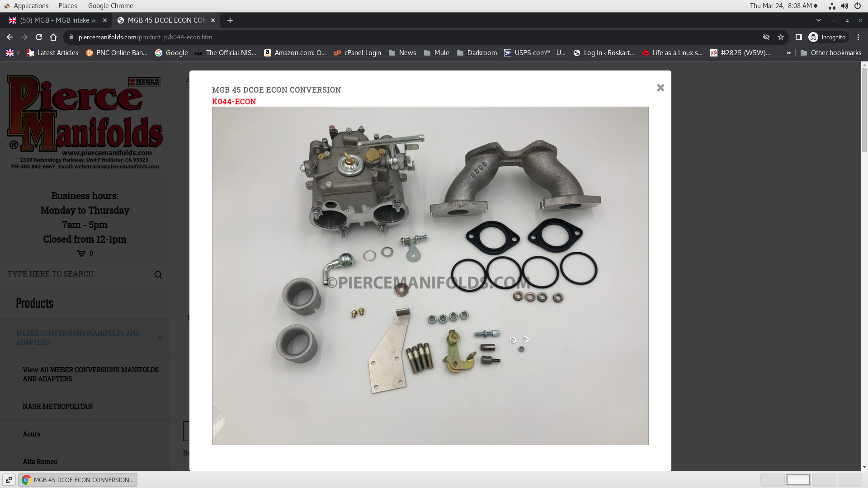
Task: Click the back navigation arrow
Action: coord(10,37)
